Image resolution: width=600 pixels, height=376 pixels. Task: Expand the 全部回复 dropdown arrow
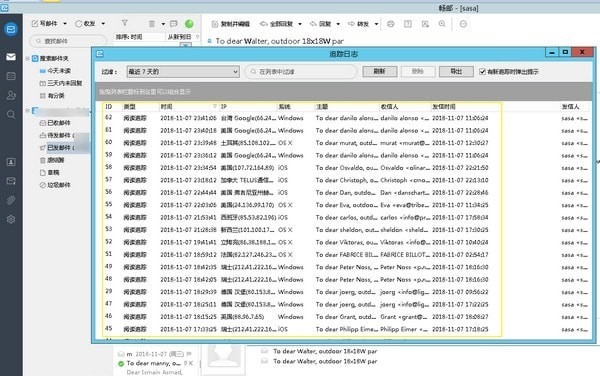point(300,24)
